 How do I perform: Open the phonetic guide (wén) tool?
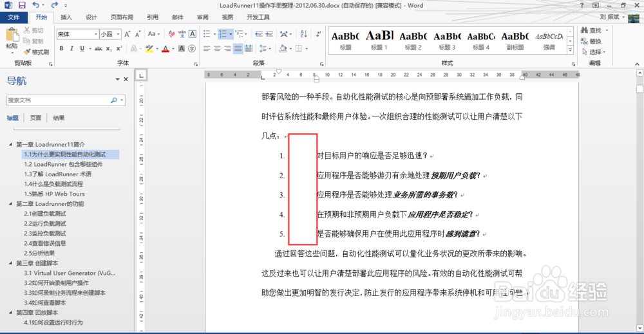[182, 34]
